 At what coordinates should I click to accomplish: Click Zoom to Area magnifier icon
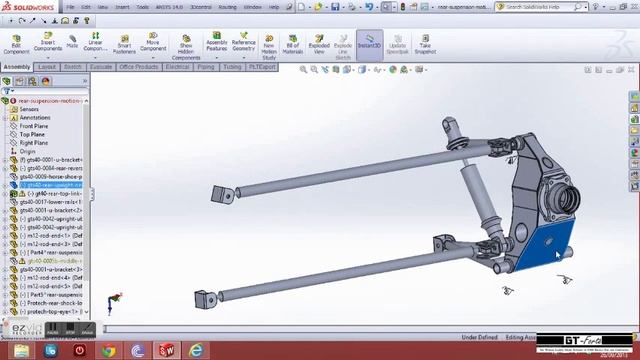point(314,70)
